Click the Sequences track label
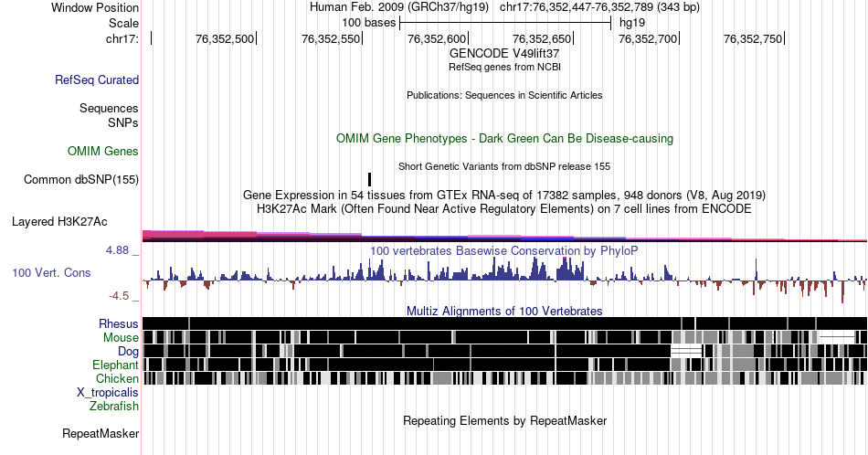 click(x=109, y=108)
